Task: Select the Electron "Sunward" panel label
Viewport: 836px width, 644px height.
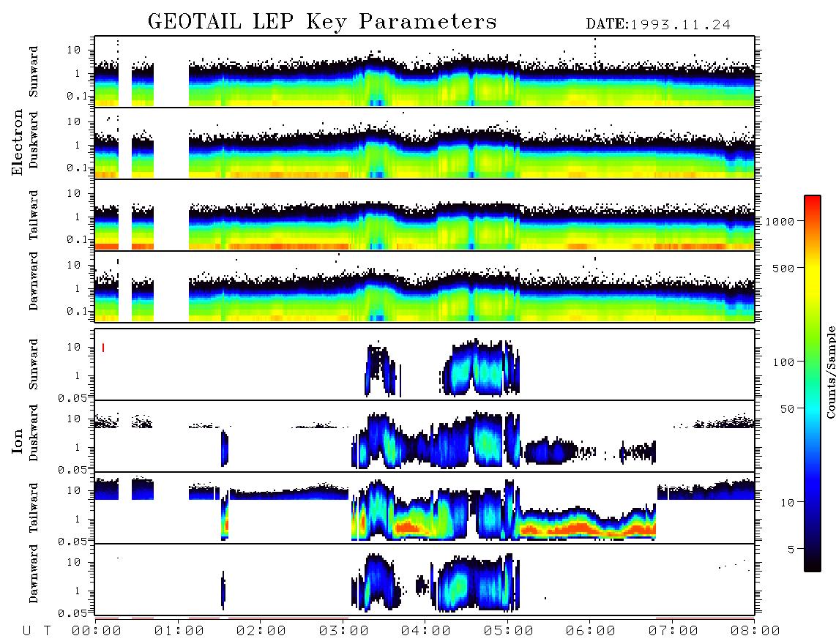Action: 34,71
